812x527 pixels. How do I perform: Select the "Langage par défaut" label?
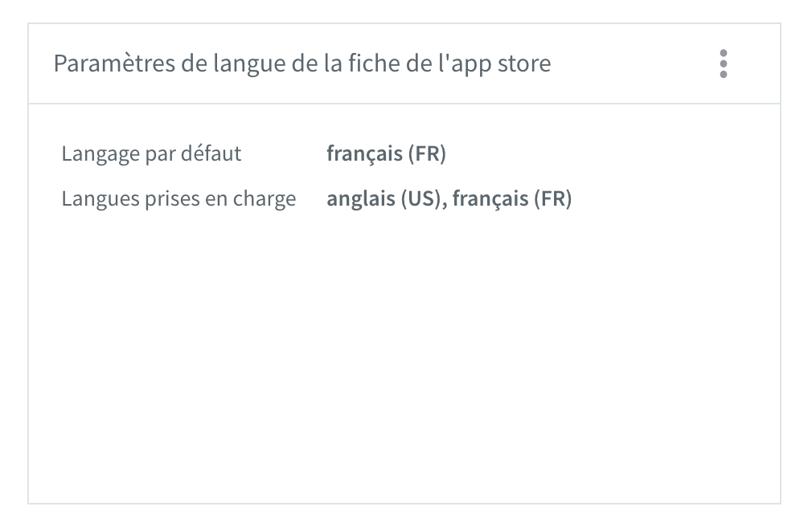click(151, 153)
